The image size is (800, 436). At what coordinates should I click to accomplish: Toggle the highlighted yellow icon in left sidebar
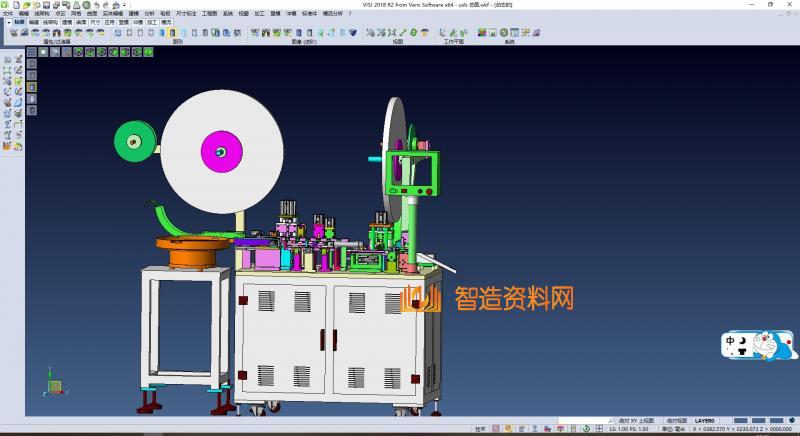pos(32,87)
